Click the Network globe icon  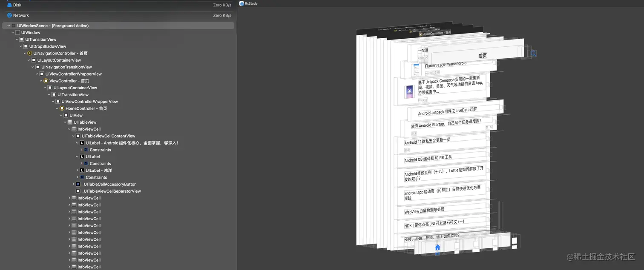pyautogui.click(x=9, y=15)
